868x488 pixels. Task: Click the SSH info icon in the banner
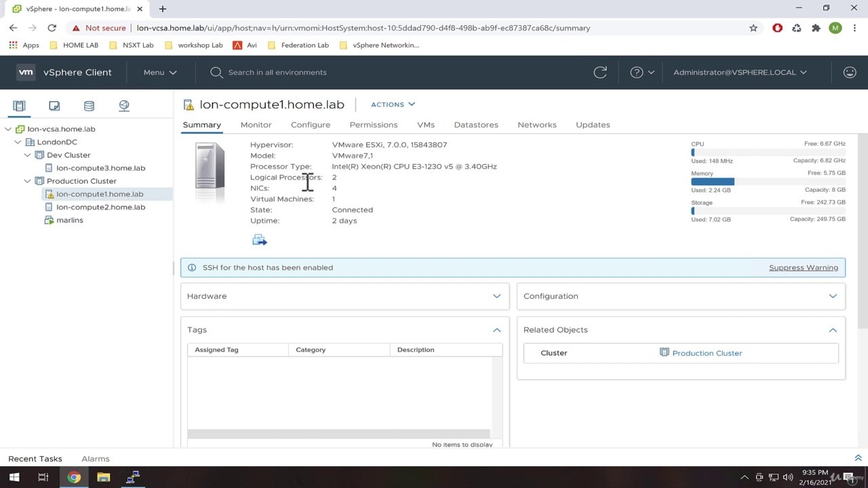(x=191, y=268)
